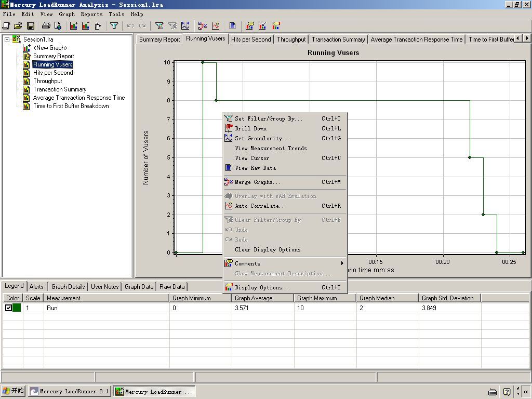Open the Average Transaction Response Time tab
Screen dimensions: 532x399
pyautogui.click(x=416, y=39)
